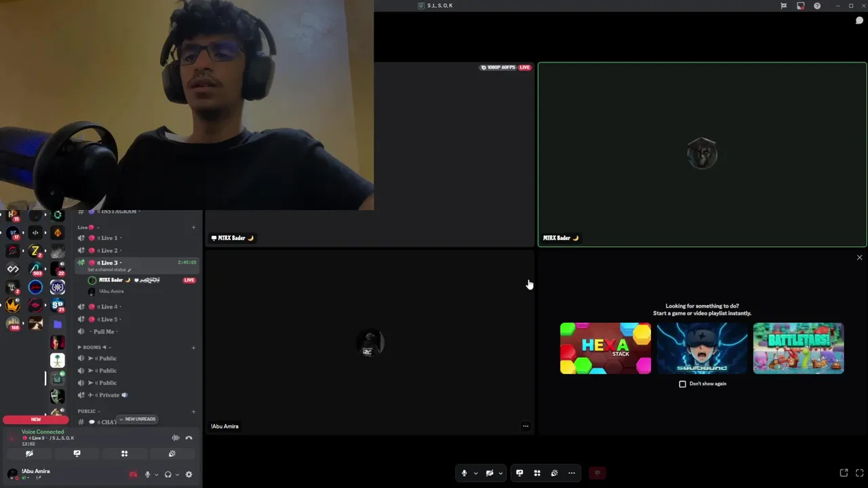Deafen with headphones icon in user panel
This screenshot has height=488, width=868.
(x=167, y=474)
